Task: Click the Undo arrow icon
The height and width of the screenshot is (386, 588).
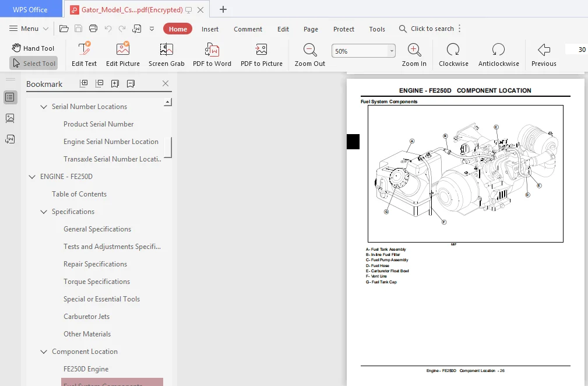Action: 108,29
